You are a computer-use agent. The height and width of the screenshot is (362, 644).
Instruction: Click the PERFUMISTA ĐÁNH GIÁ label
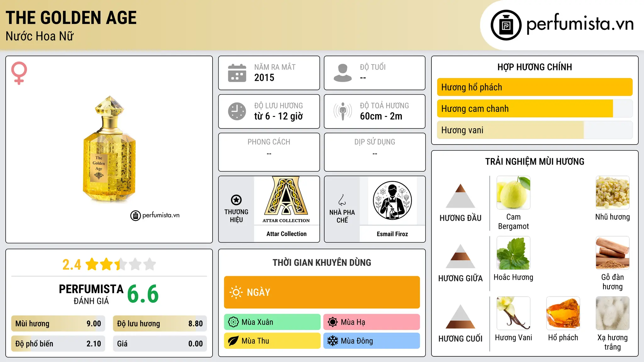91,294
